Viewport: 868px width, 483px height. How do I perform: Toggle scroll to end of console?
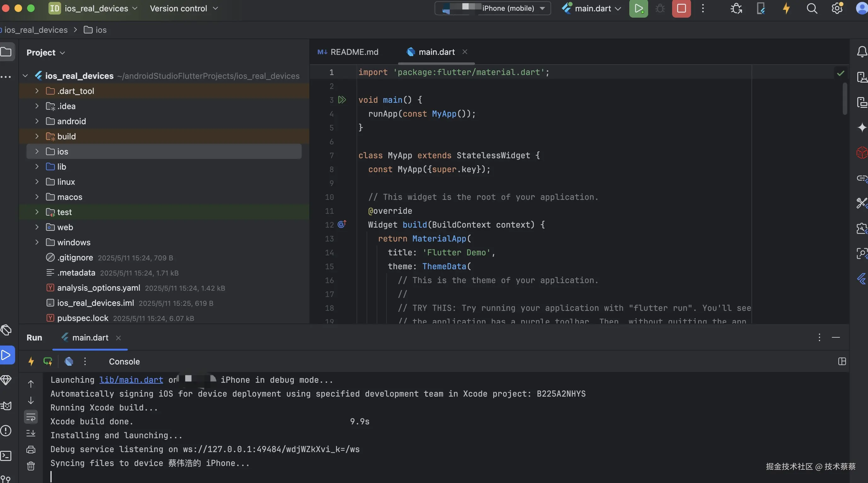(31, 433)
